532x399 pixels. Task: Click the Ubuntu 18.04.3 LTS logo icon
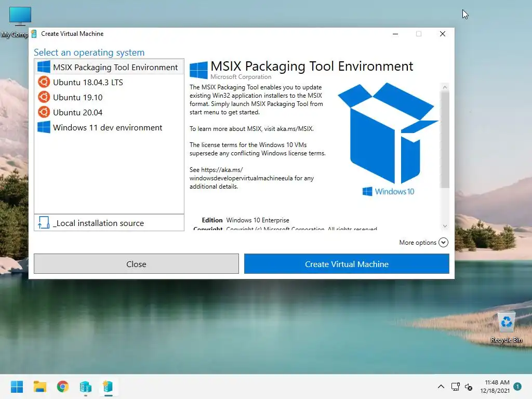(44, 82)
